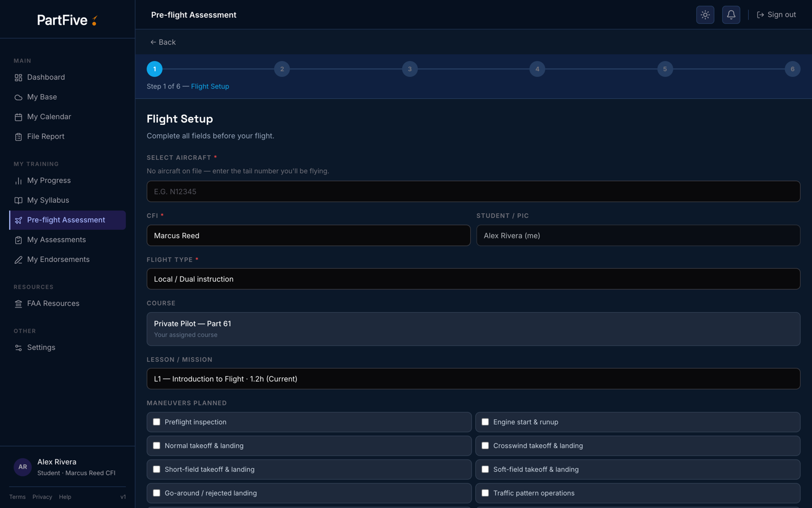Click the Dashboard grid icon
Image resolution: width=812 pixels, height=508 pixels.
[x=19, y=77]
